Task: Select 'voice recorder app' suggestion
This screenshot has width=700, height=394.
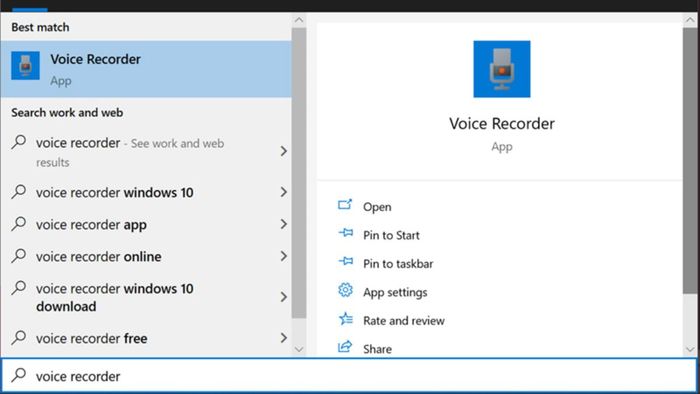Action: [146, 224]
